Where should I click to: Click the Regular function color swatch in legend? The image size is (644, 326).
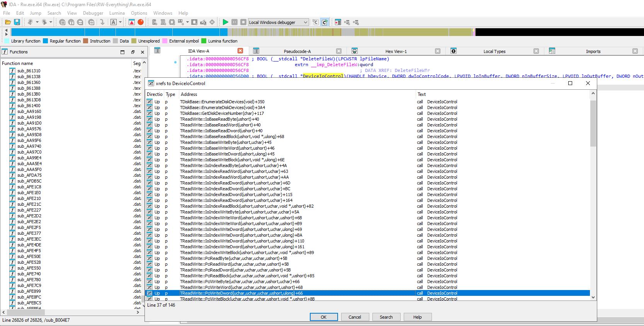coord(46,41)
